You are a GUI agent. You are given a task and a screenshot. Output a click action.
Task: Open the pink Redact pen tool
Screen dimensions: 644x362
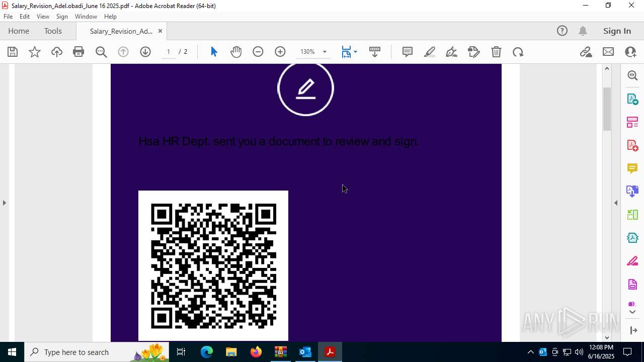point(632,261)
